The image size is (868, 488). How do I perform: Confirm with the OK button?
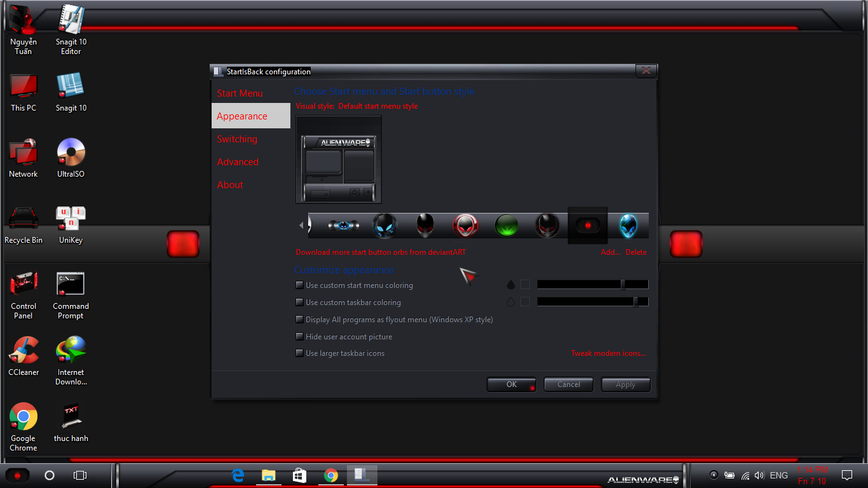[x=512, y=384]
